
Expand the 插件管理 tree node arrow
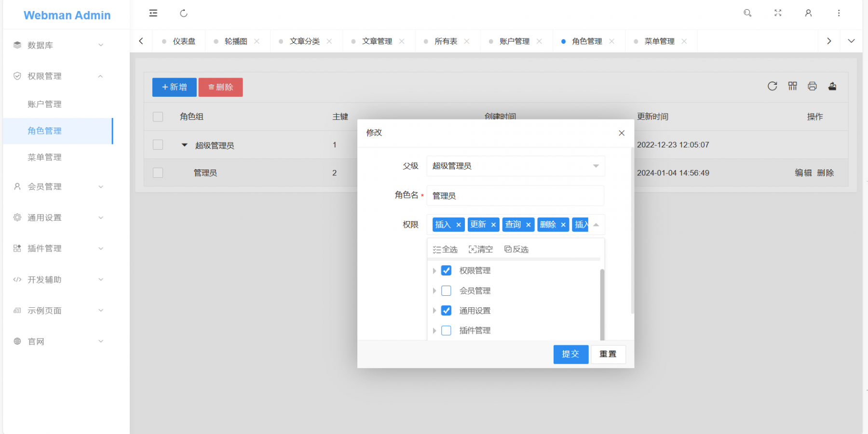click(434, 331)
